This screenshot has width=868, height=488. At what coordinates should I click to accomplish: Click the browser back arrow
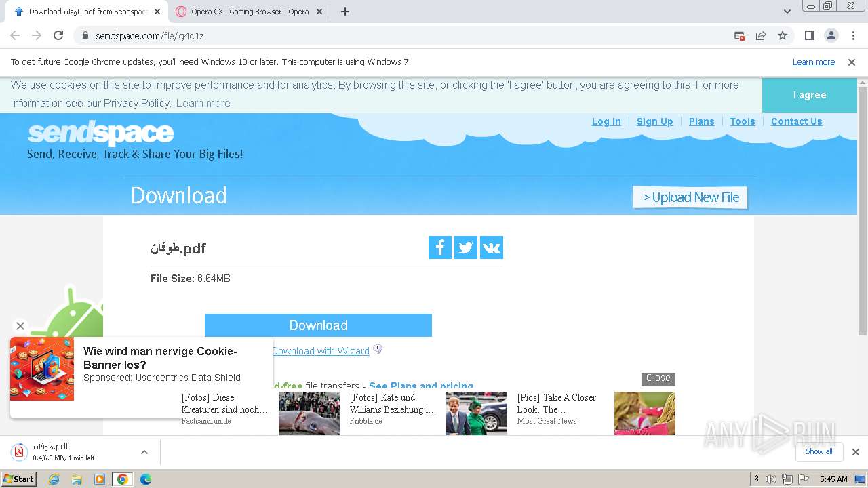pyautogui.click(x=15, y=35)
